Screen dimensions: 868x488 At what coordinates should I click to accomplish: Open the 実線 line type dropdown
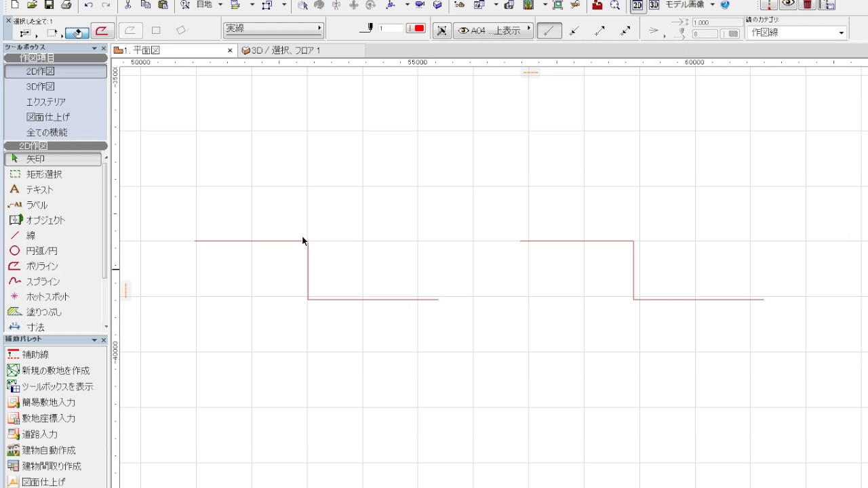click(273, 29)
